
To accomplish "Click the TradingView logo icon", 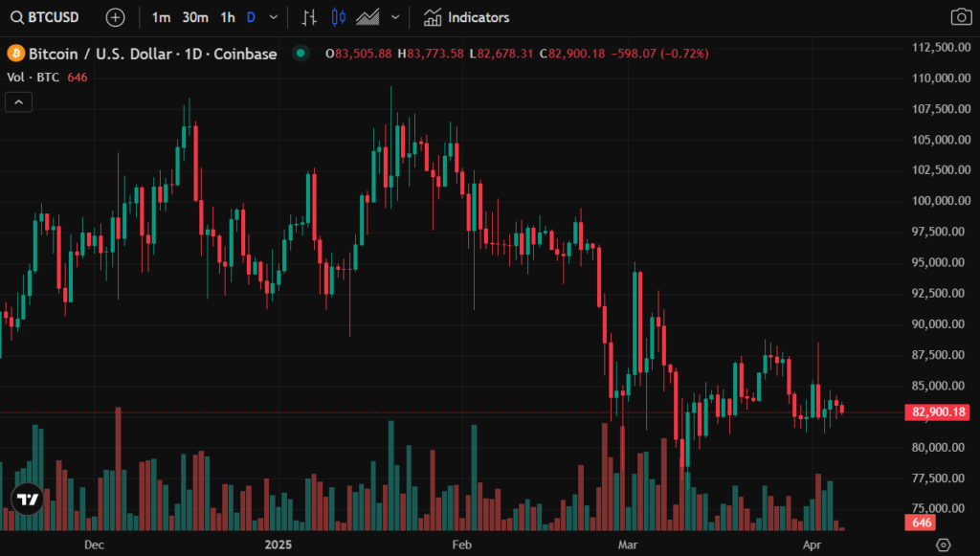I will (28, 498).
